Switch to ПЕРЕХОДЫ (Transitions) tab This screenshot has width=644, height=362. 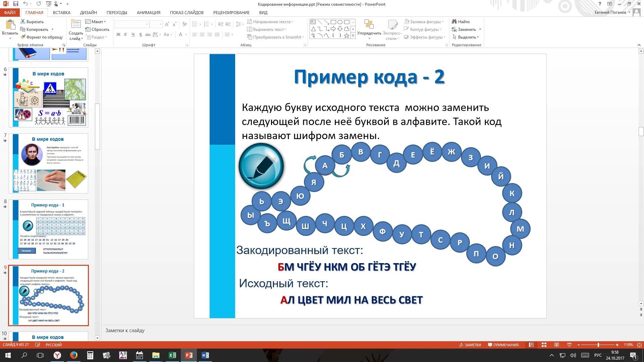coord(117,13)
